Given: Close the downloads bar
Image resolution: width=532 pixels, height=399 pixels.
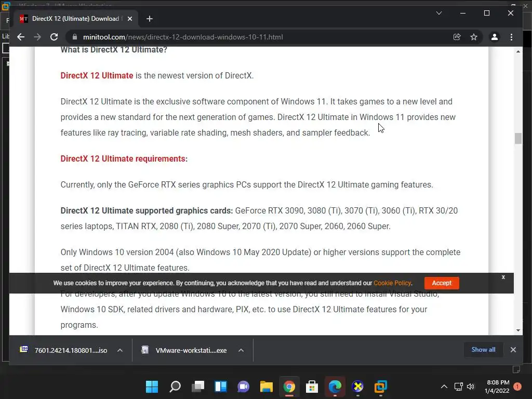Looking at the screenshot, I should click(513, 350).
